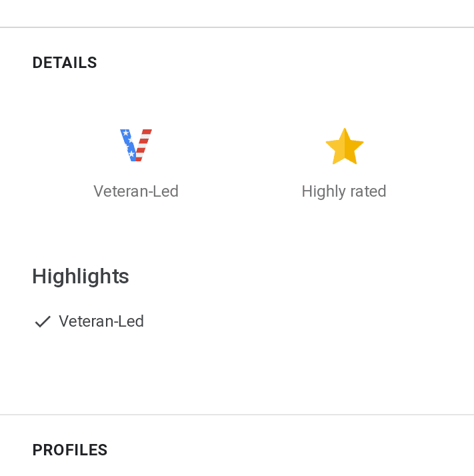Click the Highlights heading
The image size is (474, 476).
pos(81,277)
